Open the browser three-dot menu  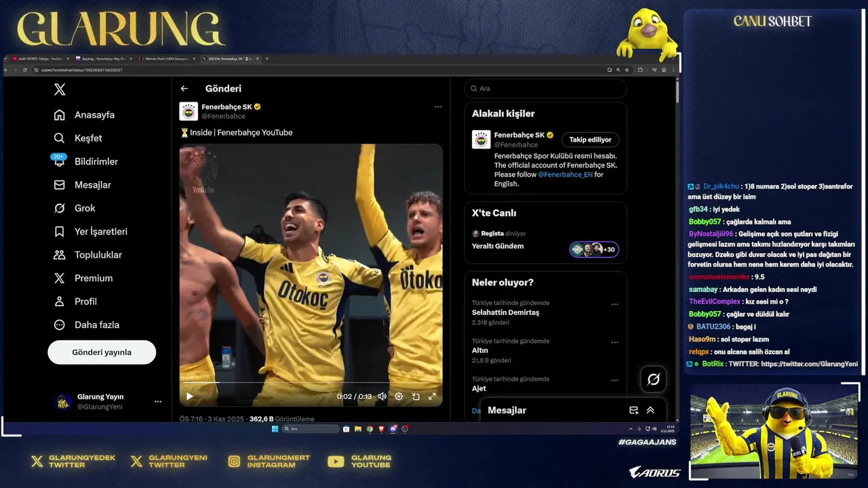[673, 70]
